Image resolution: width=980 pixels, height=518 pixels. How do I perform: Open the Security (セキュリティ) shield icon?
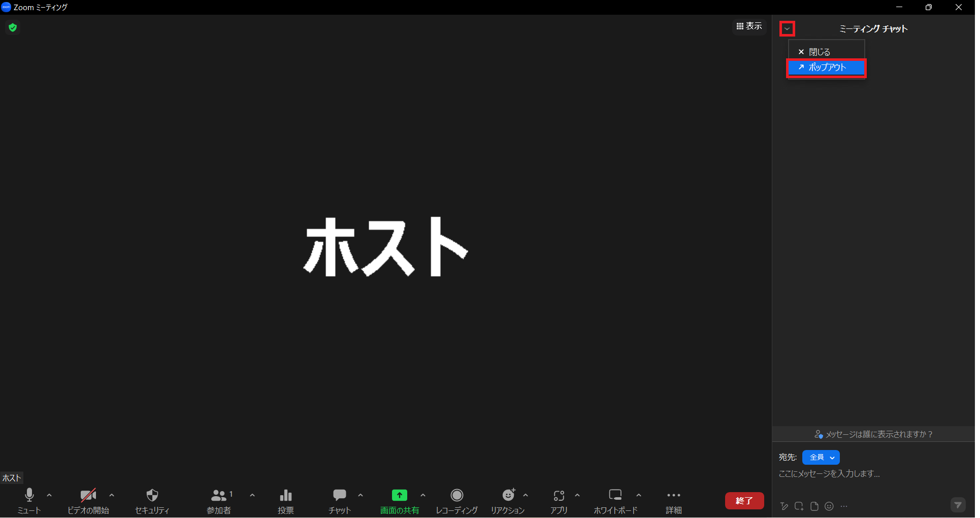152,495
